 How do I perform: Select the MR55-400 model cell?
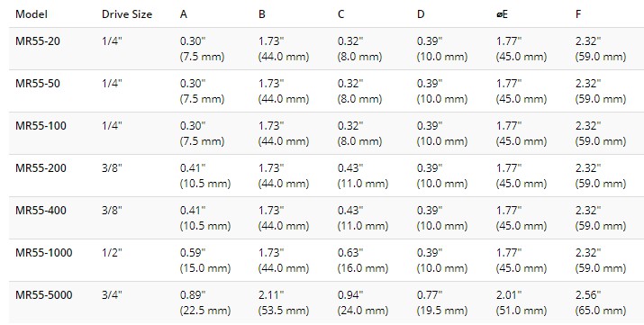(x=41, y=210)
